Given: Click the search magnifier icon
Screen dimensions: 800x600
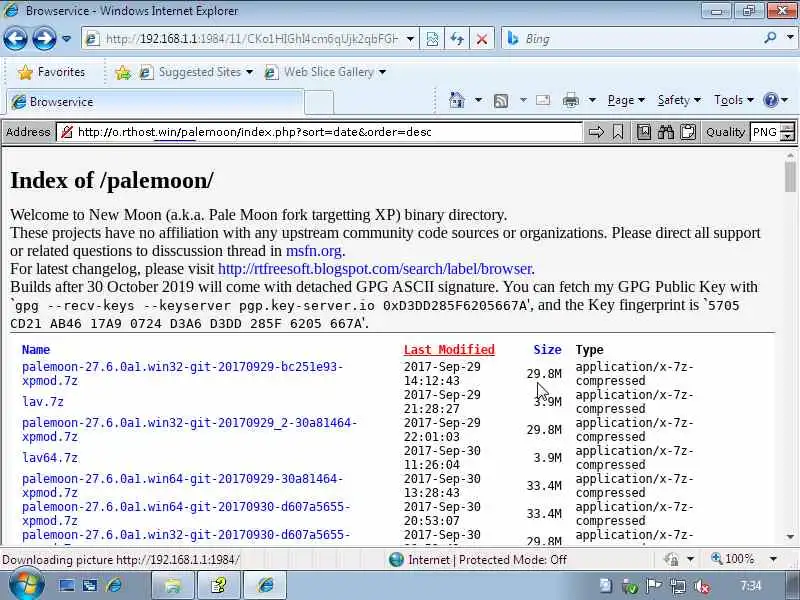Looking at the screenshot, I should tap(770, 38).
